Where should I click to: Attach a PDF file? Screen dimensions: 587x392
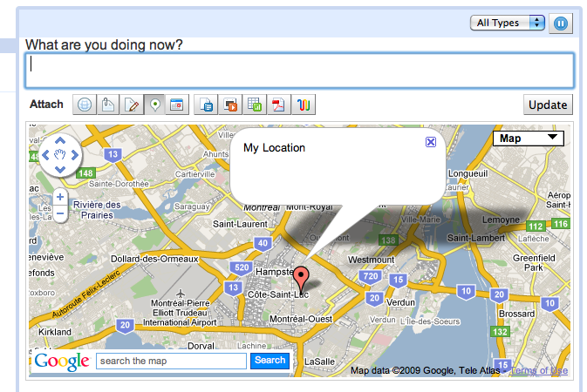(x=278, y=105)
